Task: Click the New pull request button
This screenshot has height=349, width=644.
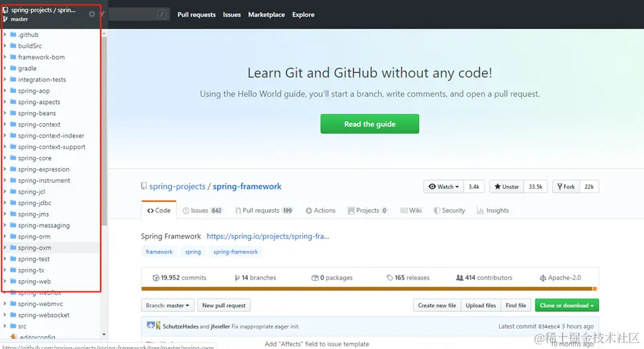Action: click(224, 305)
